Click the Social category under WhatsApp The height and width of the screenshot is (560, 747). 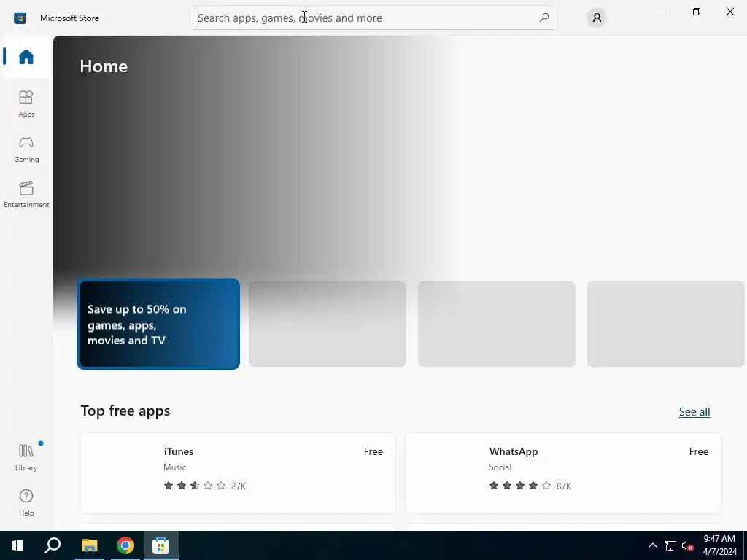pos(500,467)
